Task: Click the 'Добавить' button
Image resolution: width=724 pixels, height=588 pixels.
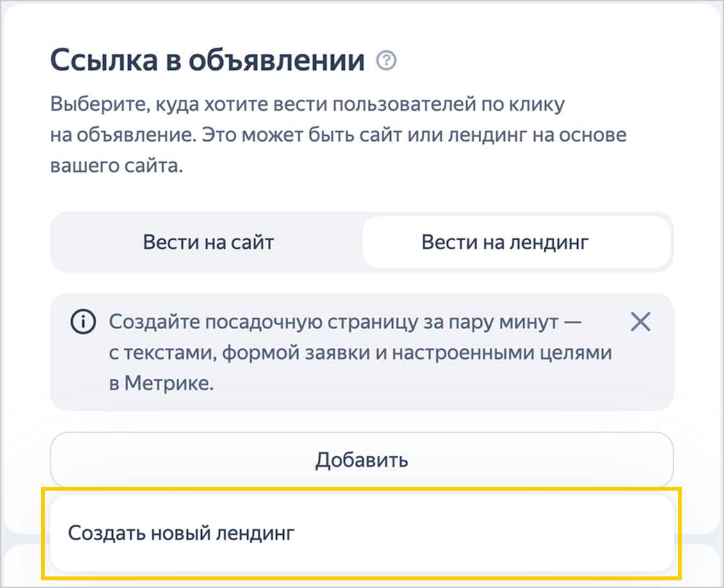Action: [x=361, y=459]
